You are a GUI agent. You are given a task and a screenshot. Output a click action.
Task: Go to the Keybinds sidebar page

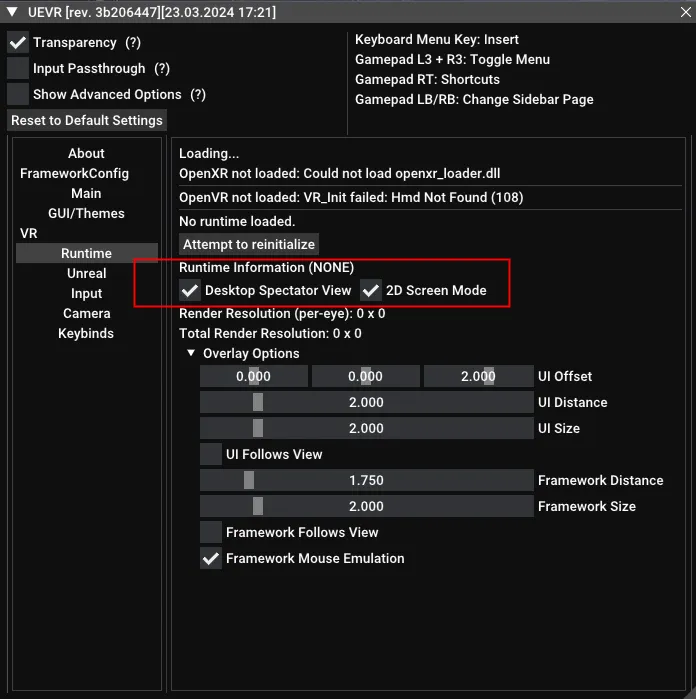[86, 333]
